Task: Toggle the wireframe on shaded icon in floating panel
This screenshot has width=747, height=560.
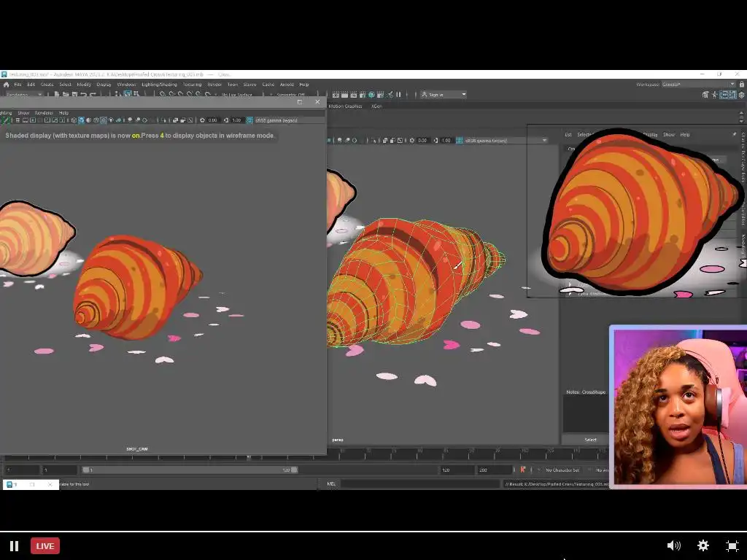Action: (x=96, y=120)
